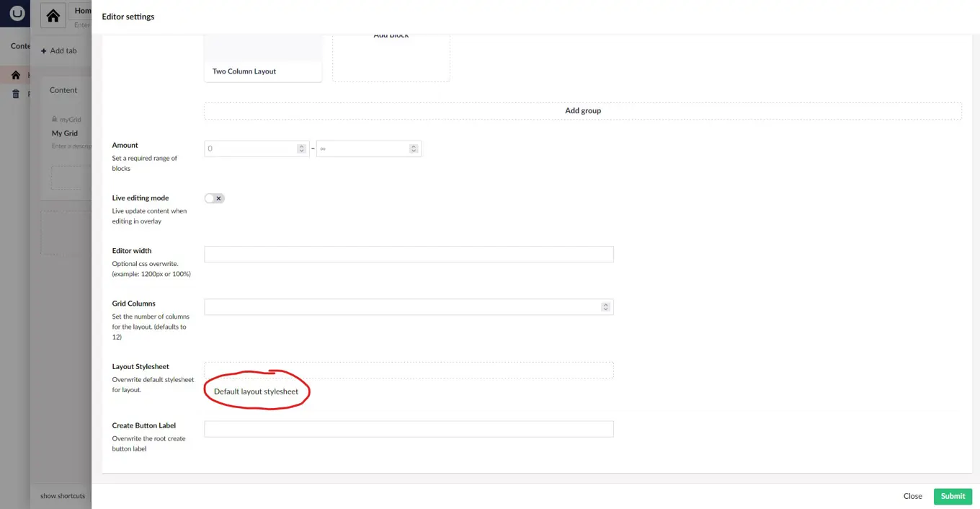The image size is (980, 509).
Task: Adjust the Grid Columns stepper arrows
Action: [x=605, y=307]
